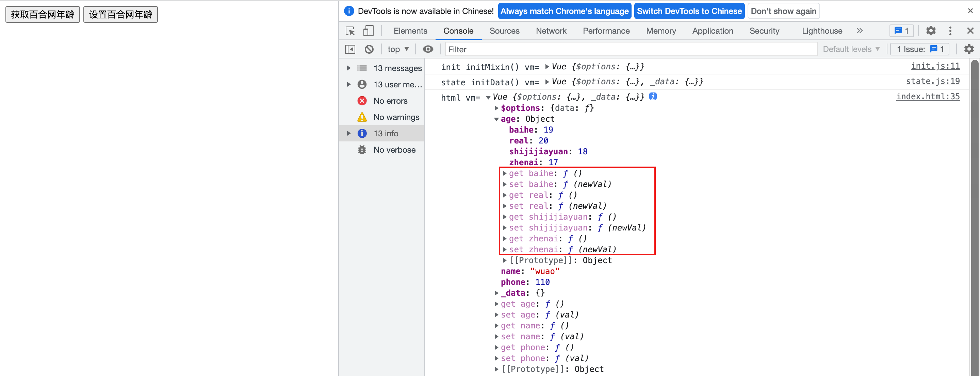Image resolution: width=980 pixels, height=376 pixels.
Task: Select the 13 info filter row
Action: [381, 134]
